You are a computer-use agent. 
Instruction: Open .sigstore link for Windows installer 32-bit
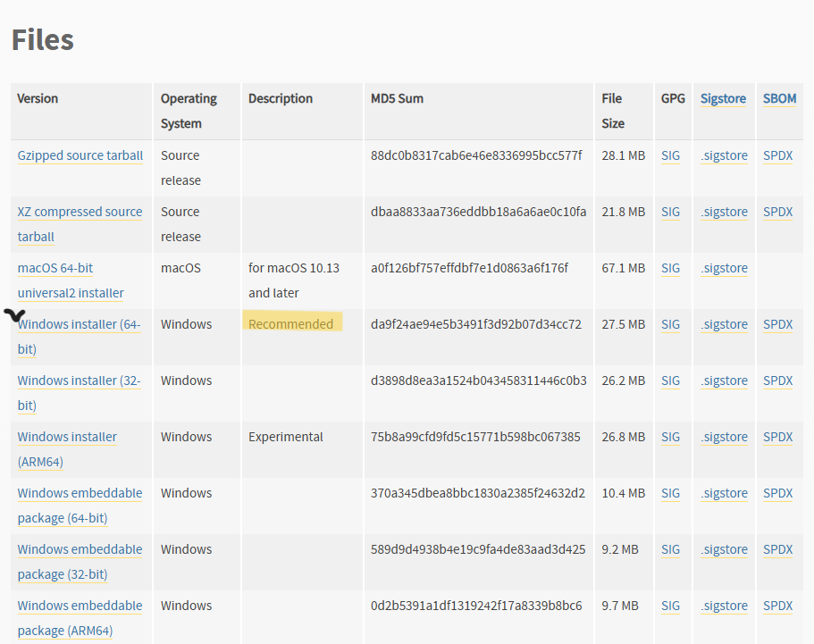pos(724,381)
